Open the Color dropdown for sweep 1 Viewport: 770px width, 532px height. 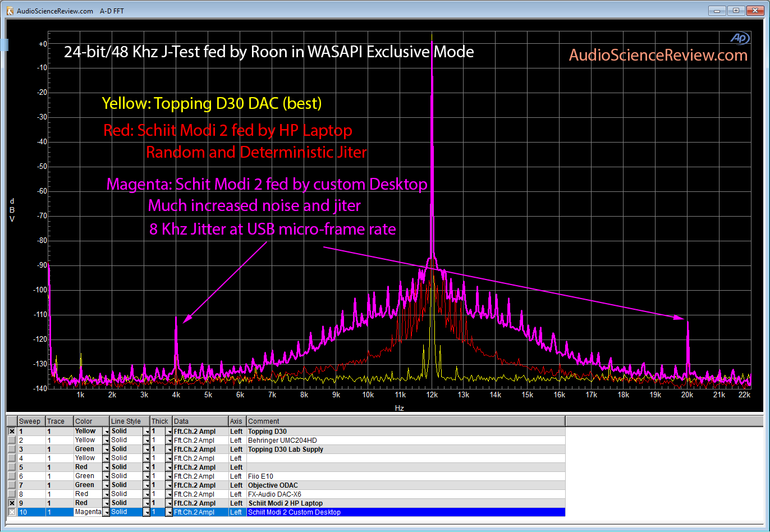point(106,431)
